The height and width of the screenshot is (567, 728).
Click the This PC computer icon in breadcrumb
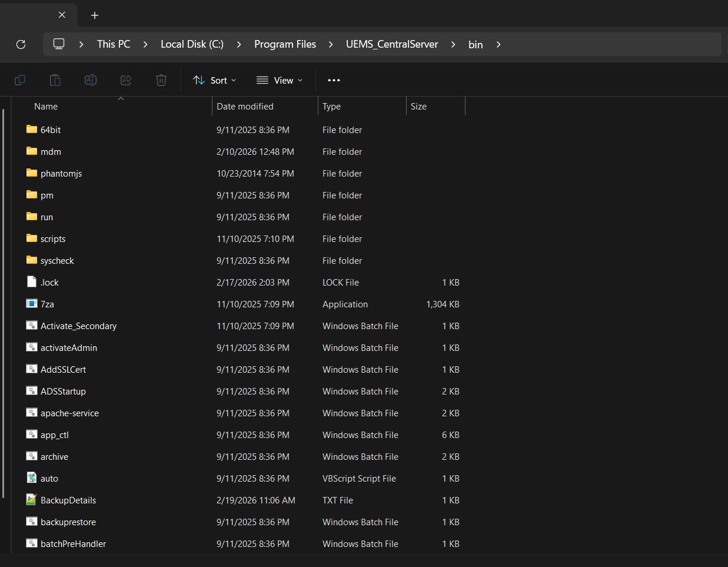pyautogui.click(x=58, y=44)
